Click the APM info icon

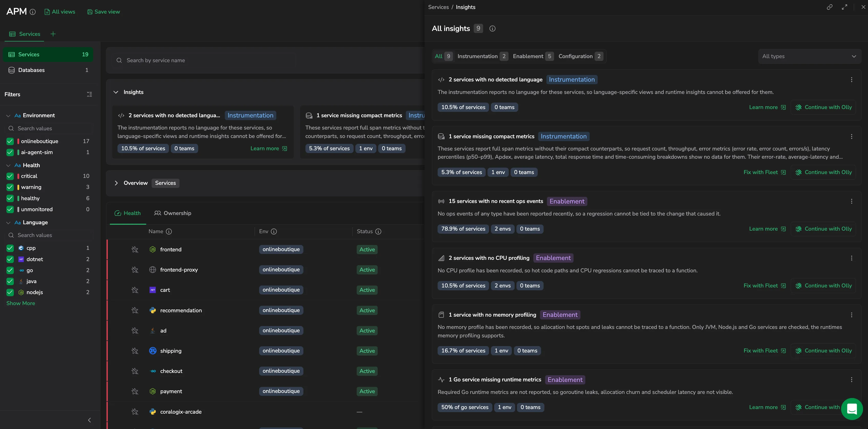coord(33,12)
